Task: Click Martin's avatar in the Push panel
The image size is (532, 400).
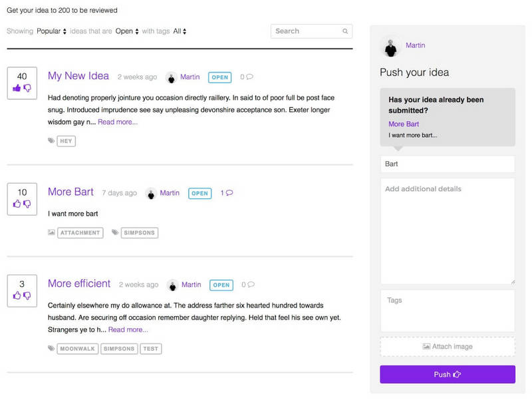Action: tap(390, 47)
